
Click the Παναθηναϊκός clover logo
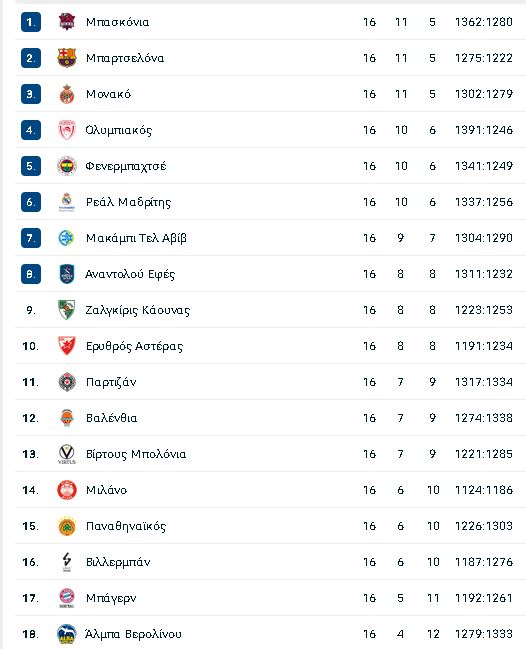[x=67, y=526]
